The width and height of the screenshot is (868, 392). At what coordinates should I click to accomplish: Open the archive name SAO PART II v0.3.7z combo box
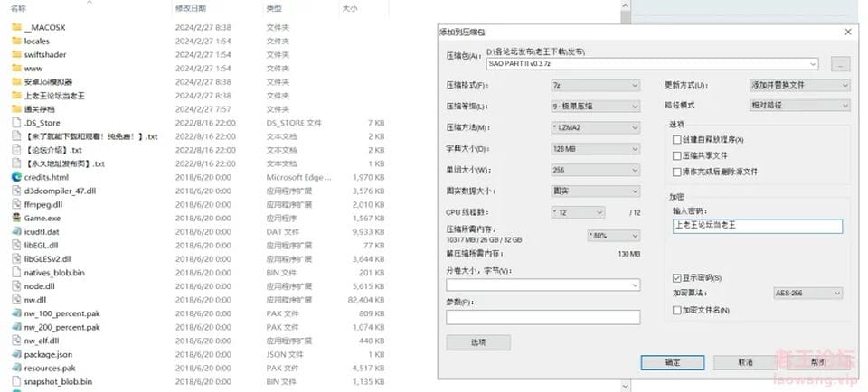tap(652, 64)
